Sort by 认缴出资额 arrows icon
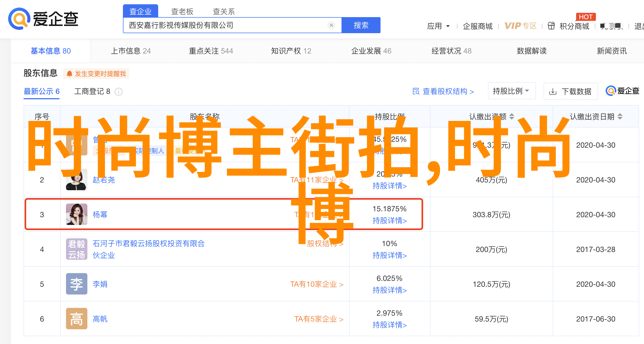Viewport: 644px width, 344px height. 512,116
